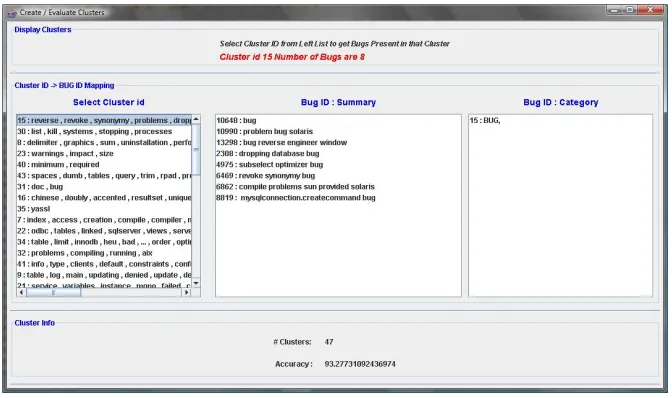672x398 pixels.
Task: Click the cluster list horizontal scrollbar thumb
Action: (x=53, y=293)
